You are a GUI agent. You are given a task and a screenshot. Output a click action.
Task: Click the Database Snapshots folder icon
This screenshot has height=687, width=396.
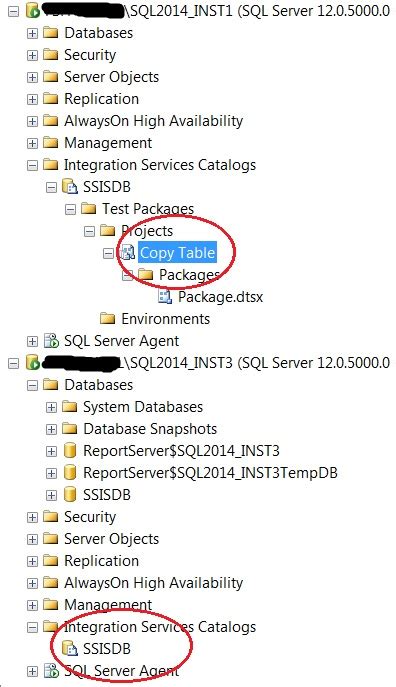70,428
